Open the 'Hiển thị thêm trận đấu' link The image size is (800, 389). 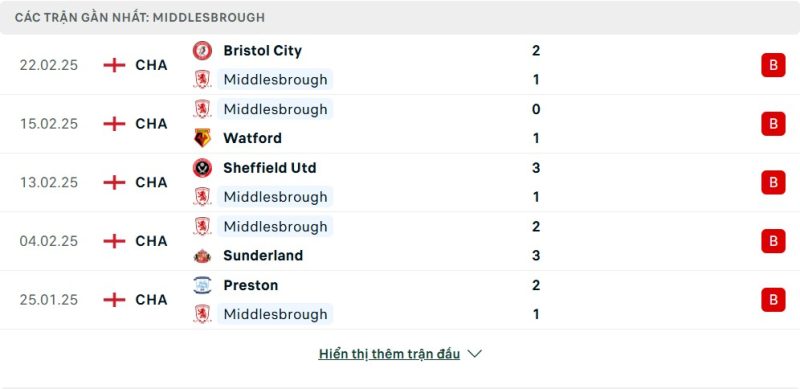389,354
